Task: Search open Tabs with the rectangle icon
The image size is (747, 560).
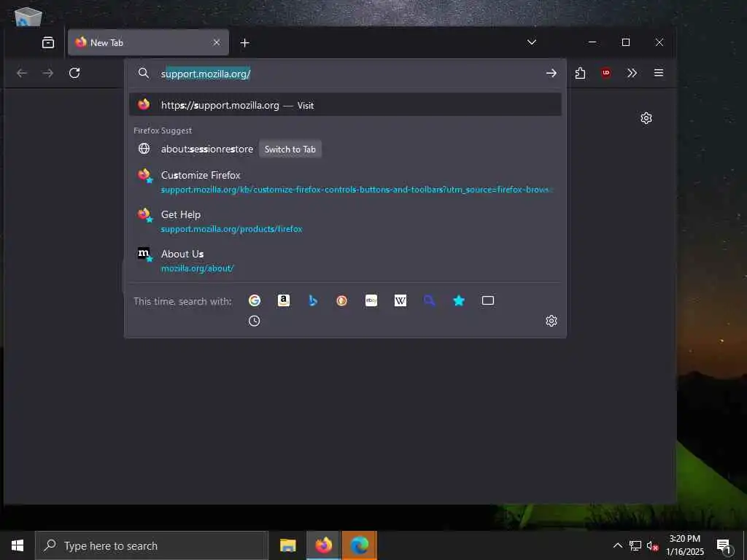Action: tap(488, 300)
